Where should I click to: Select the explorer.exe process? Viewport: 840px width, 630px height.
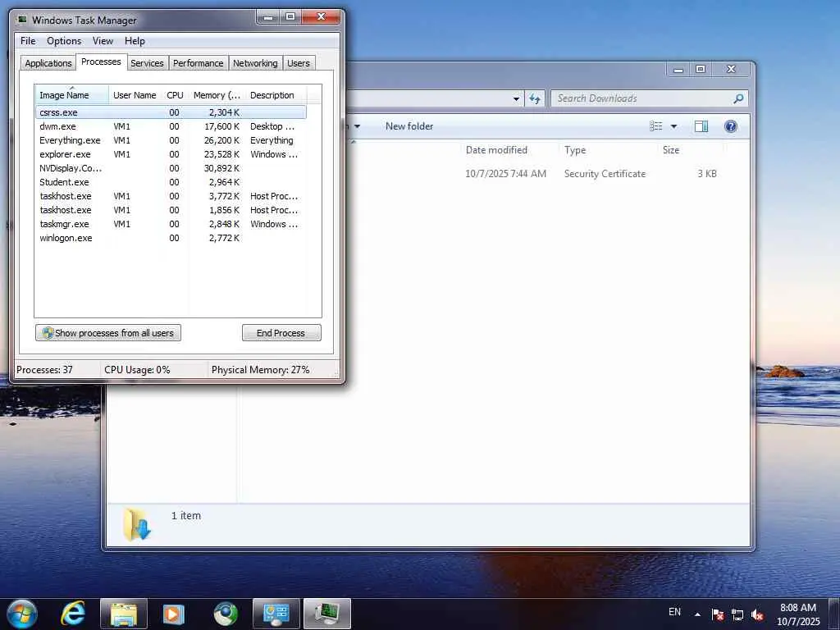coord(171,154)
